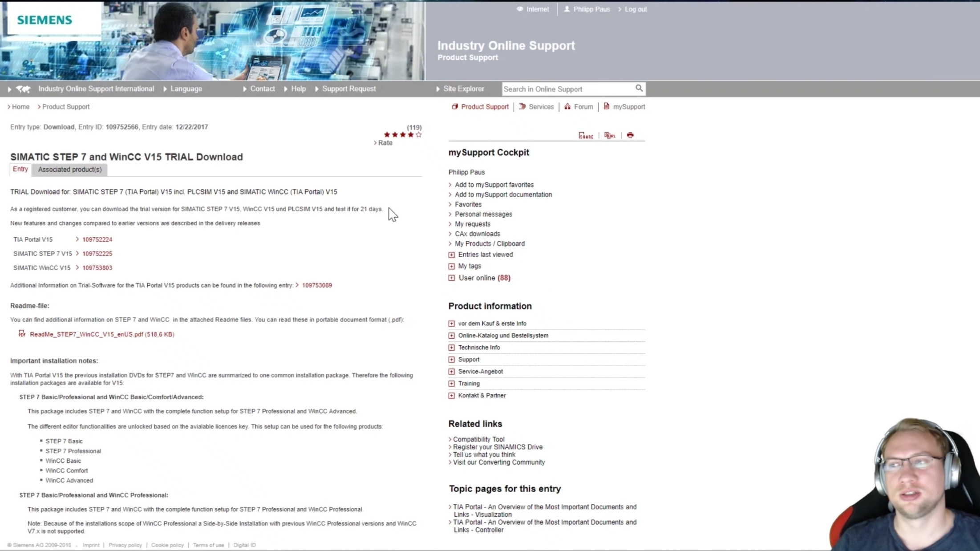Open Privacy policy footer link
The height and width of the screenshot is (551, 980).
click(x=125, y=545)
